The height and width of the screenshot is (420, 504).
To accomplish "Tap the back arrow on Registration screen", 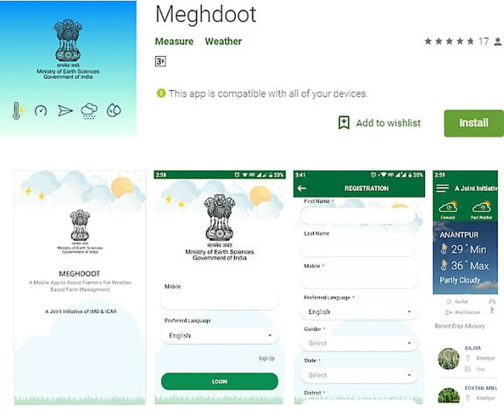I will click(301, 188).
